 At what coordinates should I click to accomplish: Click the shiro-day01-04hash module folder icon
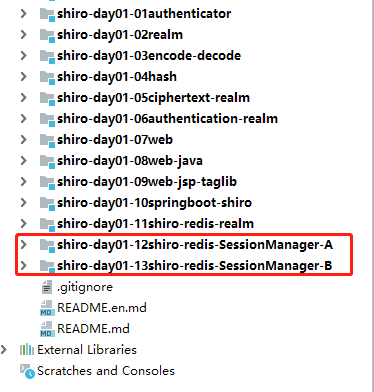click(x=47, y=77)
